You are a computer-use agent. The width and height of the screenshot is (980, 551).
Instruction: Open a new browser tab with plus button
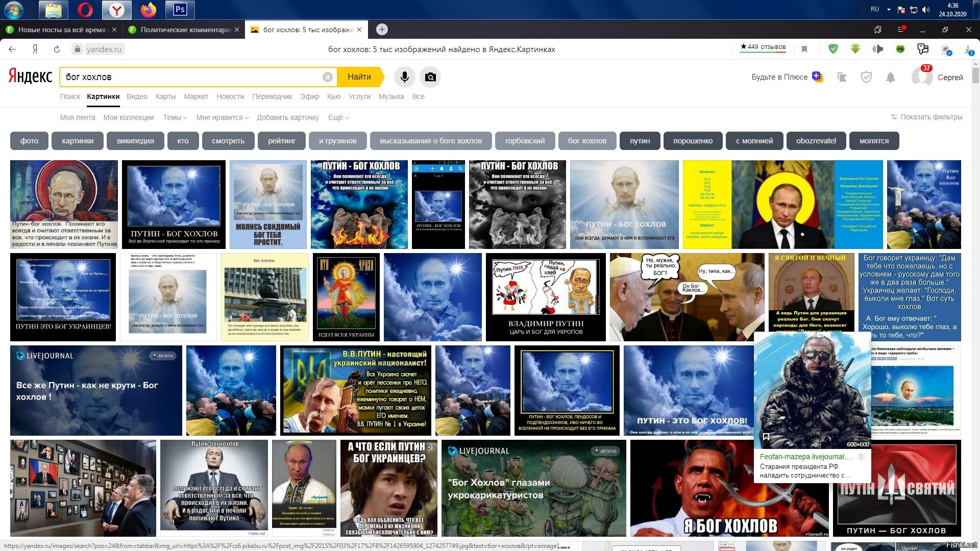tap(382, 30)
